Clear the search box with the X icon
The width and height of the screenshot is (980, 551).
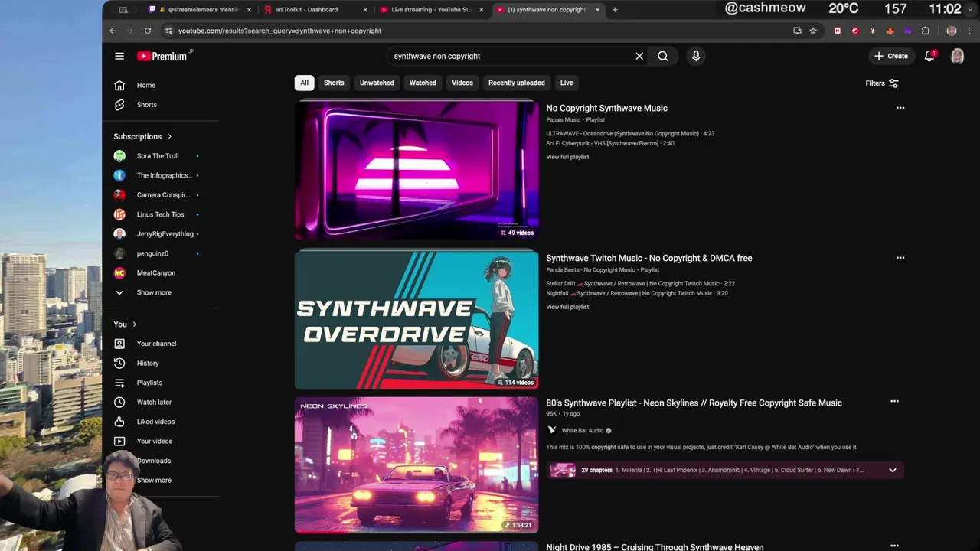click(x=639, y=56)
